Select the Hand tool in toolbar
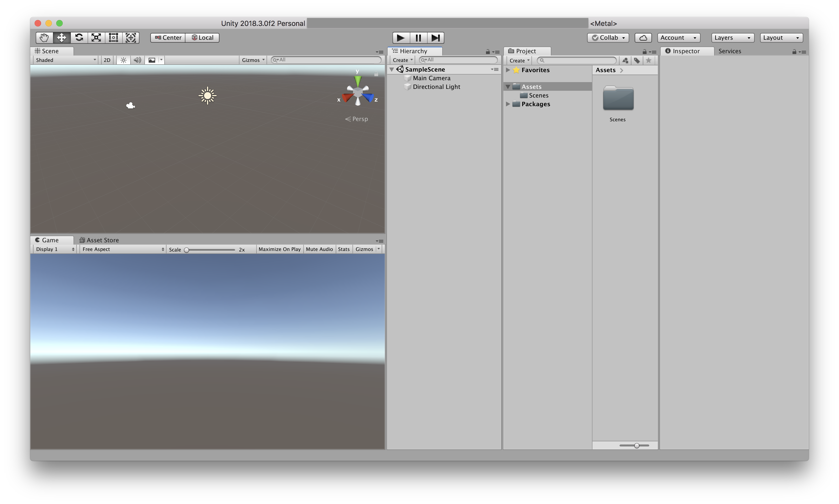The width and height of the screenshot is (839, 504). (44, 38)
